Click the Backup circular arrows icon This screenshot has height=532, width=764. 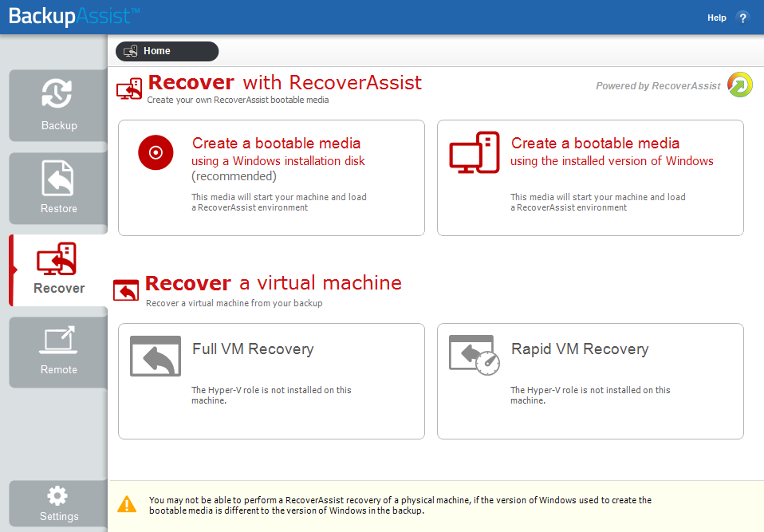57,93
